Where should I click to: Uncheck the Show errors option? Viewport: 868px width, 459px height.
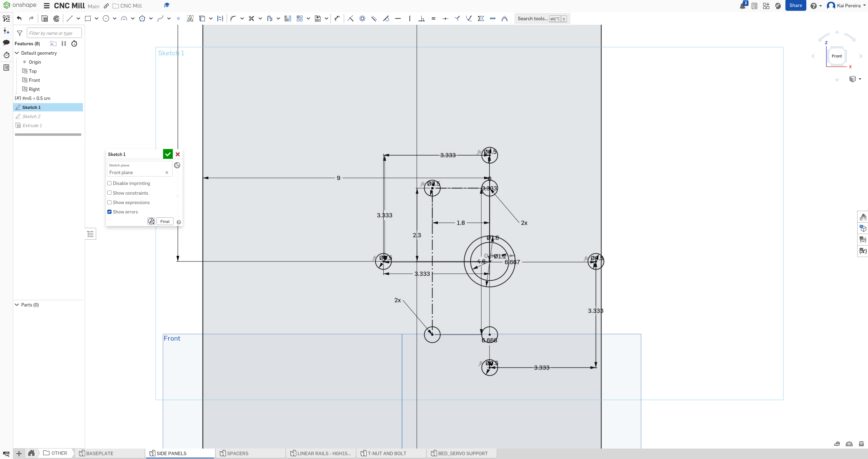tap(109, 212)
